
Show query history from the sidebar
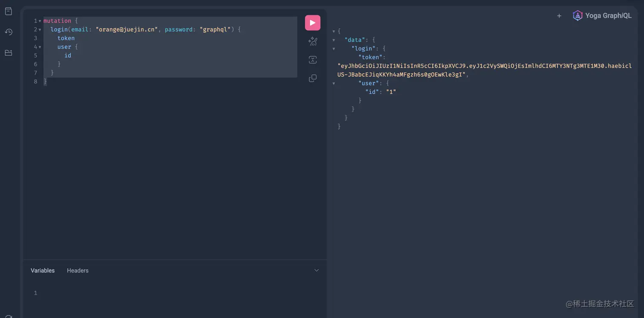tap(9, 32)
